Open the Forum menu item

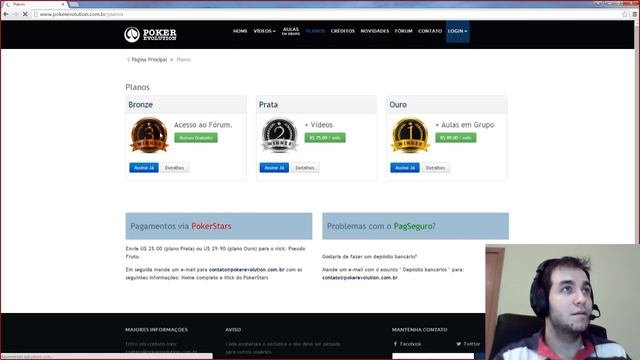coord(404,31)
